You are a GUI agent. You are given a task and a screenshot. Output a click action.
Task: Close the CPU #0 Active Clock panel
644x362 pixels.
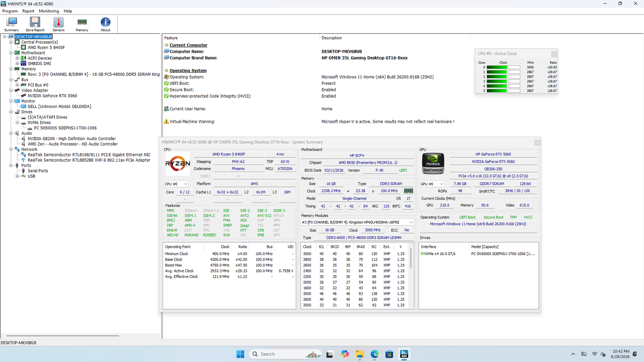(x=554, y=54)
